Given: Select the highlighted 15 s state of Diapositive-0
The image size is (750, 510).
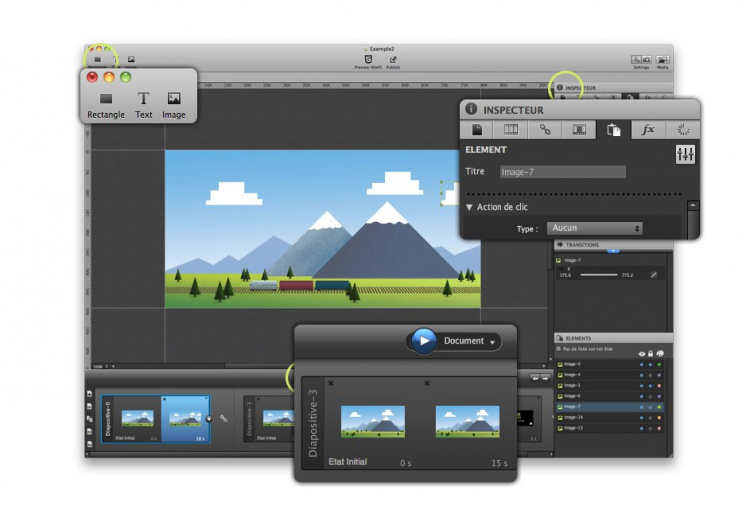Looking at the screenshot, I should [x=185, y=418].
